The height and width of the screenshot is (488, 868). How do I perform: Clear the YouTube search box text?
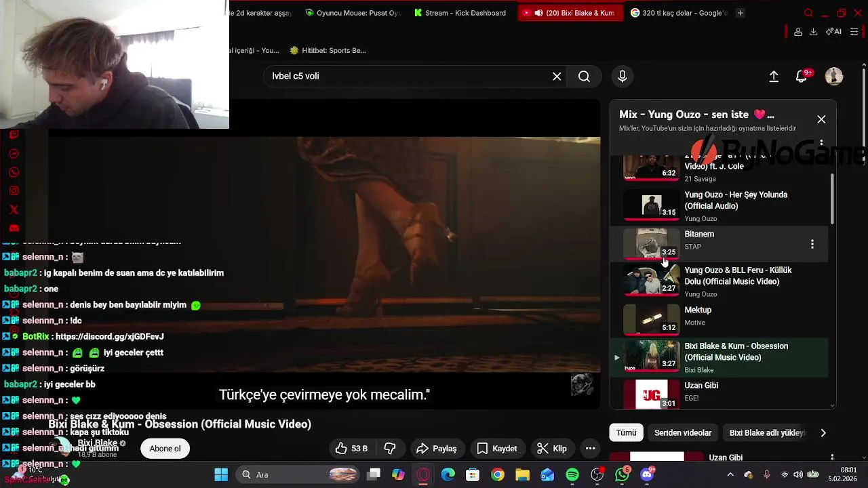(557, 77)
